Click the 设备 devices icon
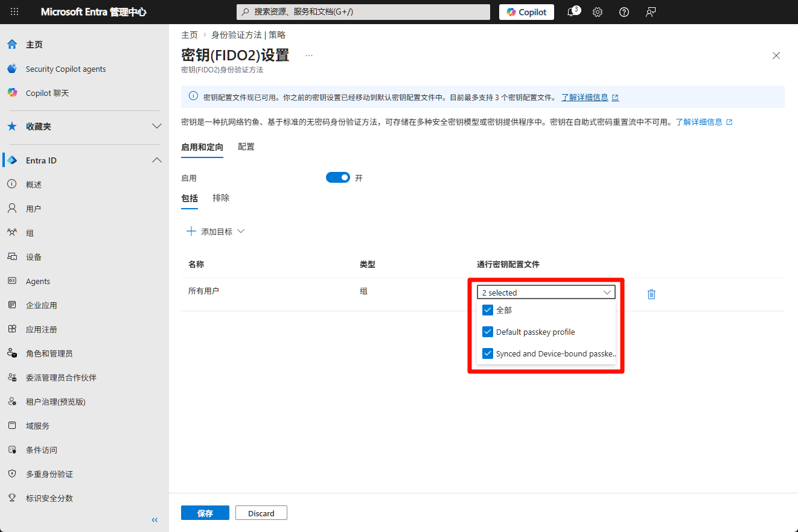 pyautogui.click(x=12, y=257)
